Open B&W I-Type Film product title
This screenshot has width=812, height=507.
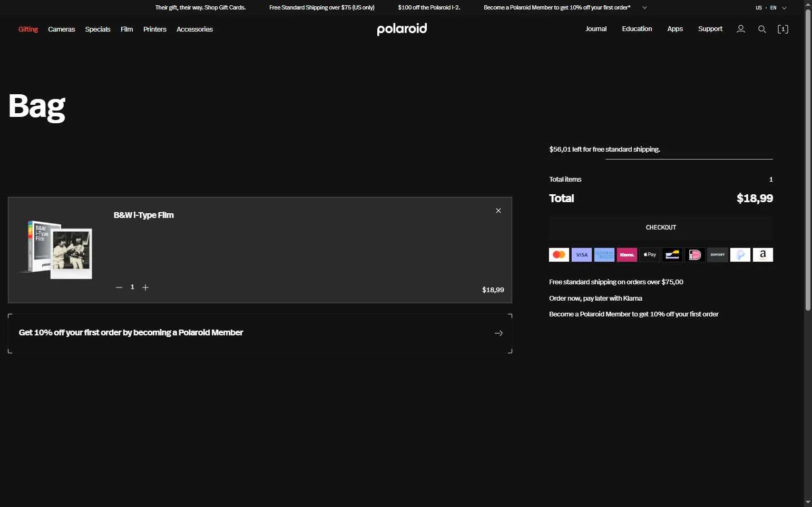tap(143, 215)
